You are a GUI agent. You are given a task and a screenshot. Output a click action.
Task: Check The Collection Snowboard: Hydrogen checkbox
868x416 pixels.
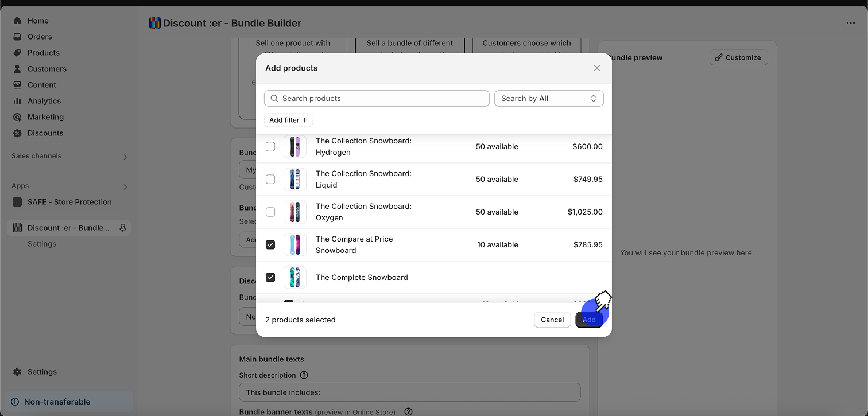tap(270, 147)
